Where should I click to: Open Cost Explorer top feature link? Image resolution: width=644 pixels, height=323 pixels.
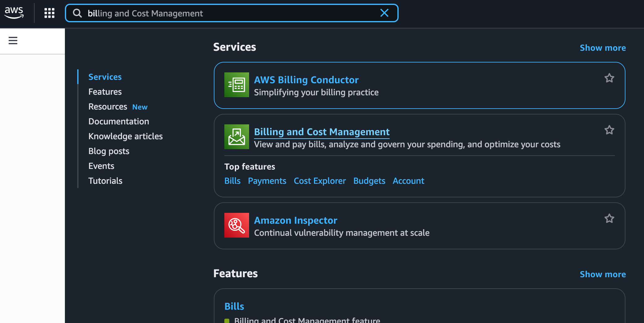(320, 181)
